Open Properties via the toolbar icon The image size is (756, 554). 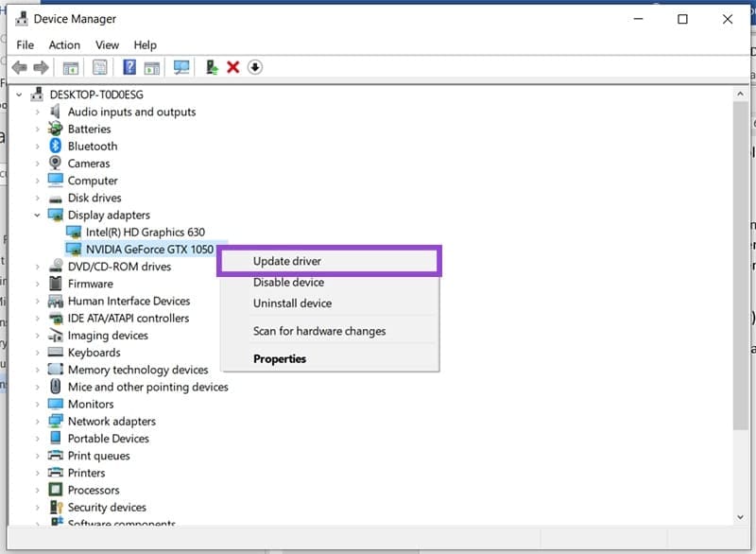click(70, 66)
